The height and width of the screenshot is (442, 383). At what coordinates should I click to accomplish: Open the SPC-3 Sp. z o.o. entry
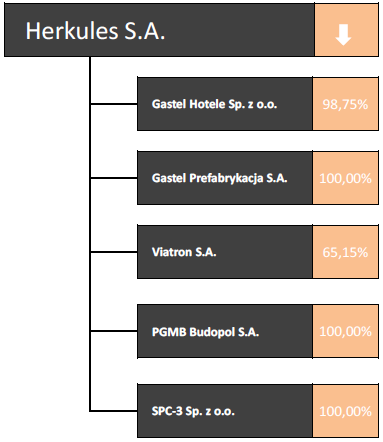[x=225, y=411]
